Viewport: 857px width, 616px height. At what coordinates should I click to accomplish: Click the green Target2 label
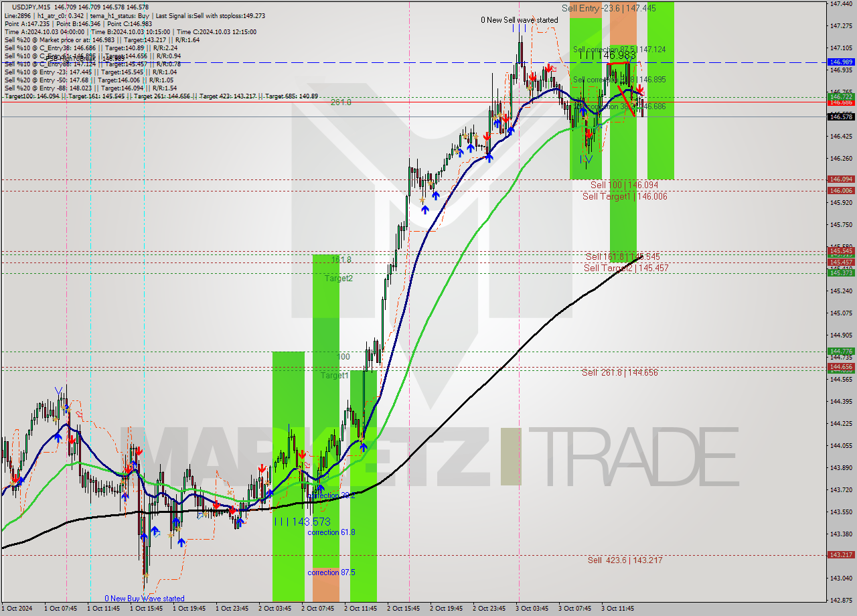[339, 278]
